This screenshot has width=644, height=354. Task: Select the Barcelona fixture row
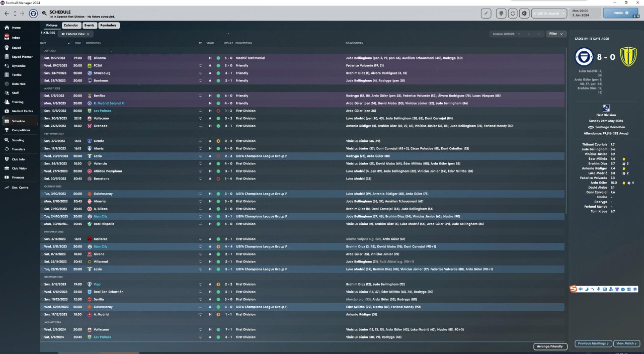(x=303, y=179)
